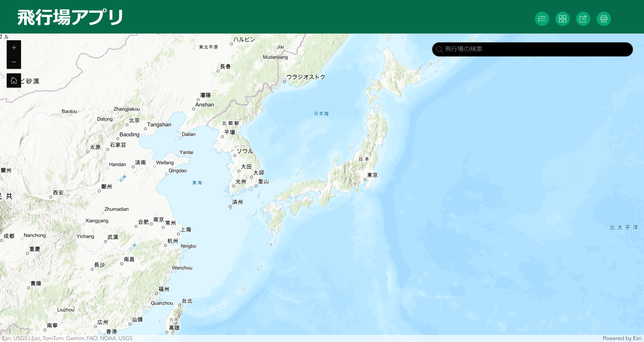644x342 pixels.
Task: Click the 上海 label on the map
Action: click(x=186, y=229)
